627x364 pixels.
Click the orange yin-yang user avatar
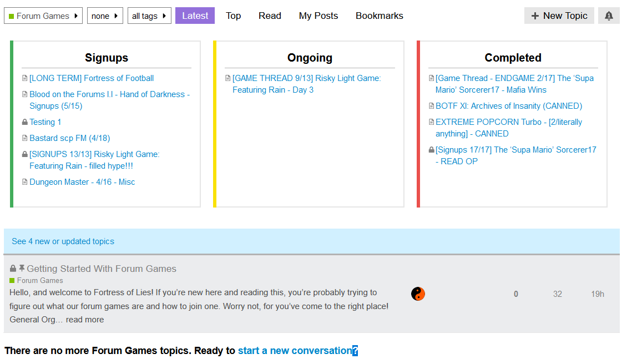418,294
